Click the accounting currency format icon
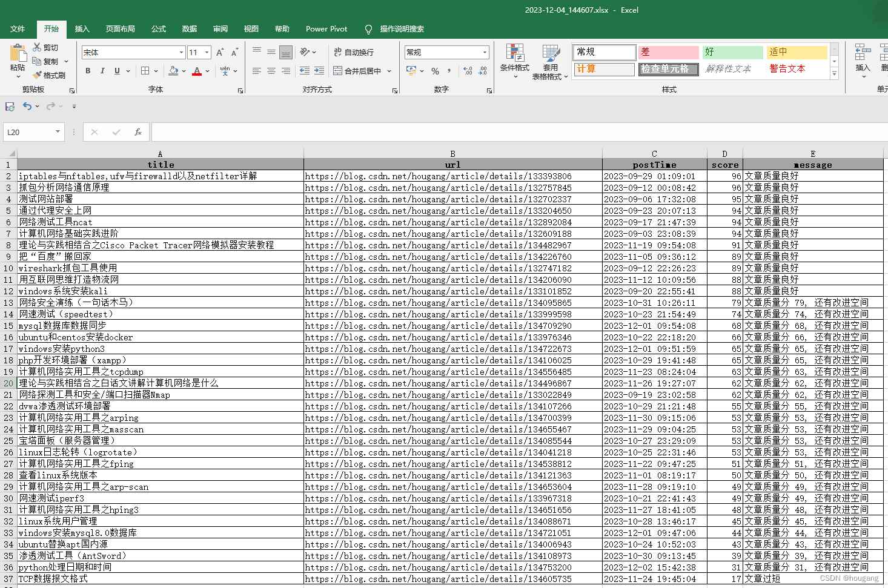The image size is (888, 588). tap(411, 71)
